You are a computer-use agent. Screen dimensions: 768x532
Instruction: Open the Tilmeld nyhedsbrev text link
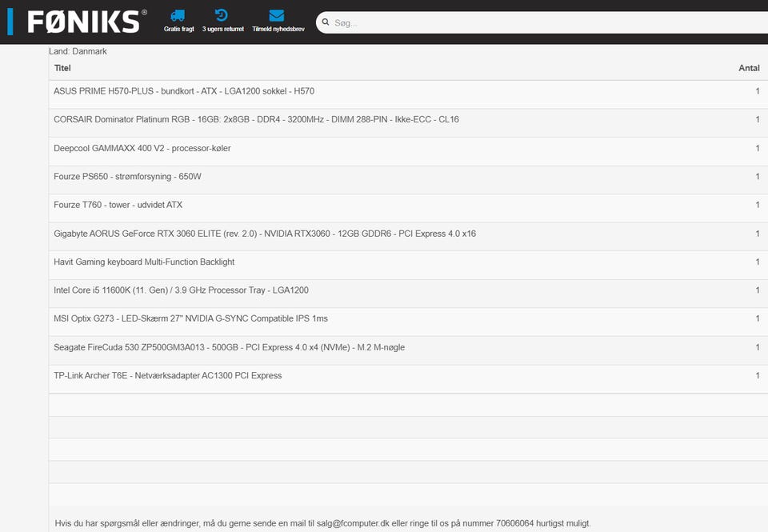point(278,29)
